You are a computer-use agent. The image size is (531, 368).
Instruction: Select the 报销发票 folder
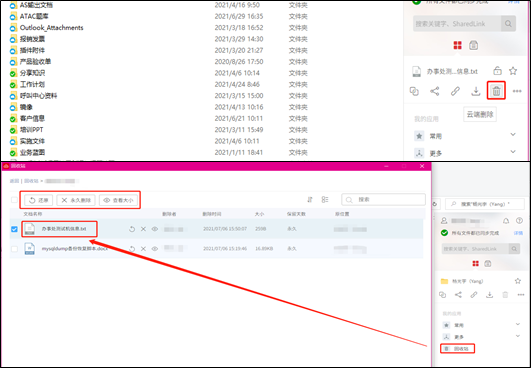pos(32,39)
